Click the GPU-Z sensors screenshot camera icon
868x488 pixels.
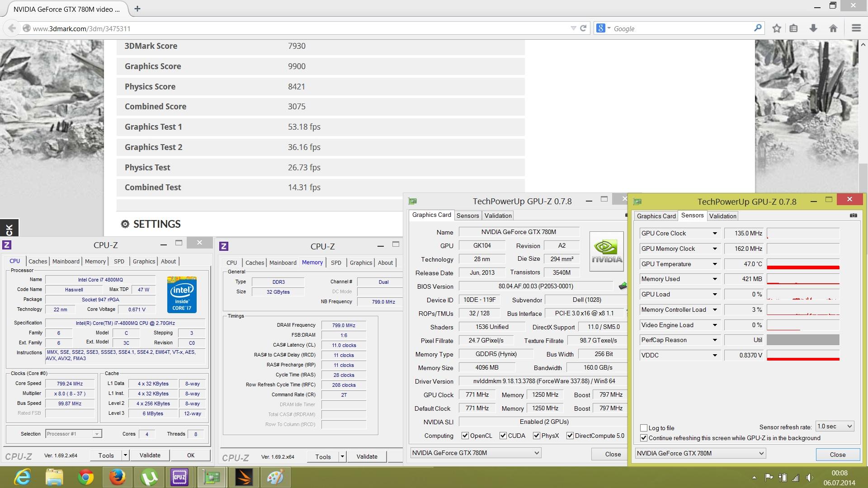(853, 216)
